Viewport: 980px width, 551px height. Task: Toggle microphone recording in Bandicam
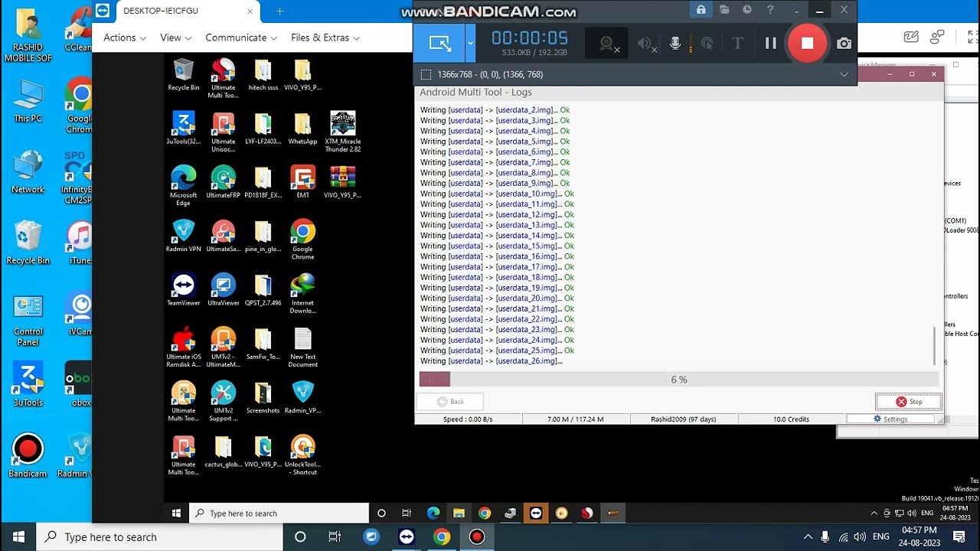(x=675, y=44)
